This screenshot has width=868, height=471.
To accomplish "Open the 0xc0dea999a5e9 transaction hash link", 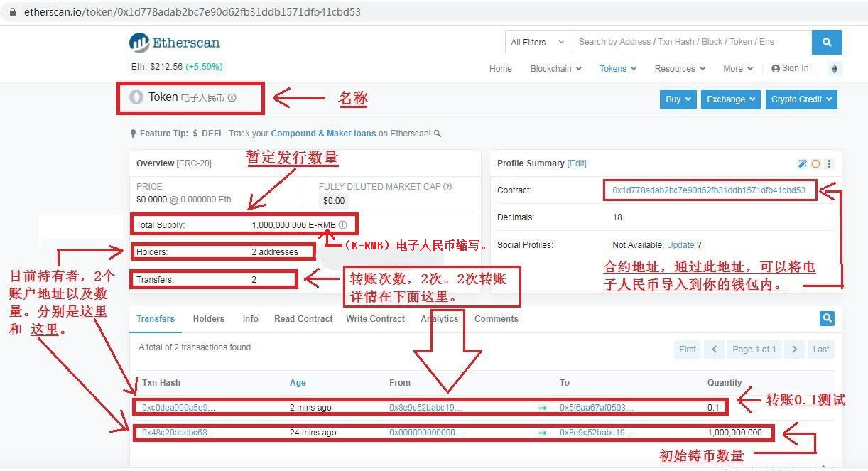I will [178, 408].
